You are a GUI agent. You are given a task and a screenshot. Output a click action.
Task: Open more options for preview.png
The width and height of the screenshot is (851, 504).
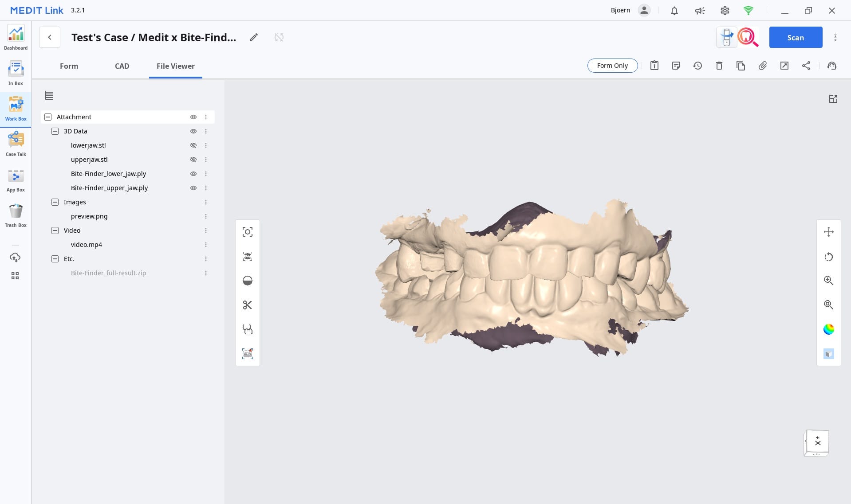pos(206,216)
